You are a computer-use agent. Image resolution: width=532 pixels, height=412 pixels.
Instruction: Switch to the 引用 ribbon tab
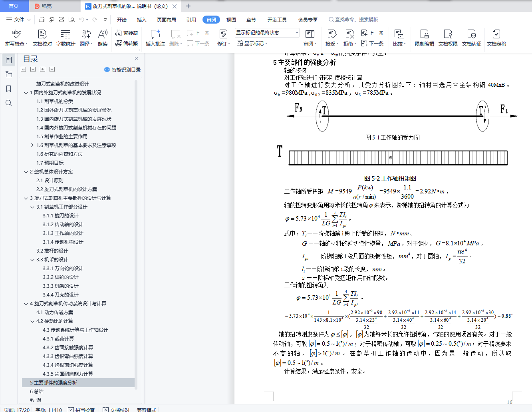[x=191, y=20]
